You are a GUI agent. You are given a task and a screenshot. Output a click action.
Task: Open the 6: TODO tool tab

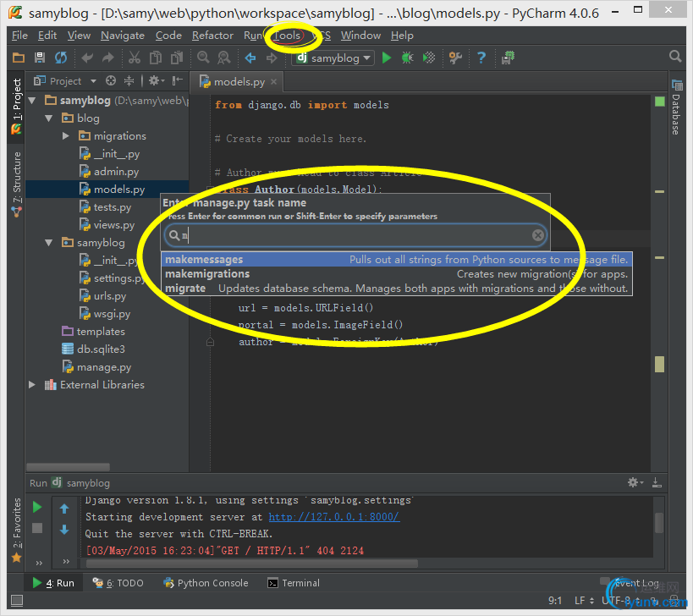click(x=118, y=583)
